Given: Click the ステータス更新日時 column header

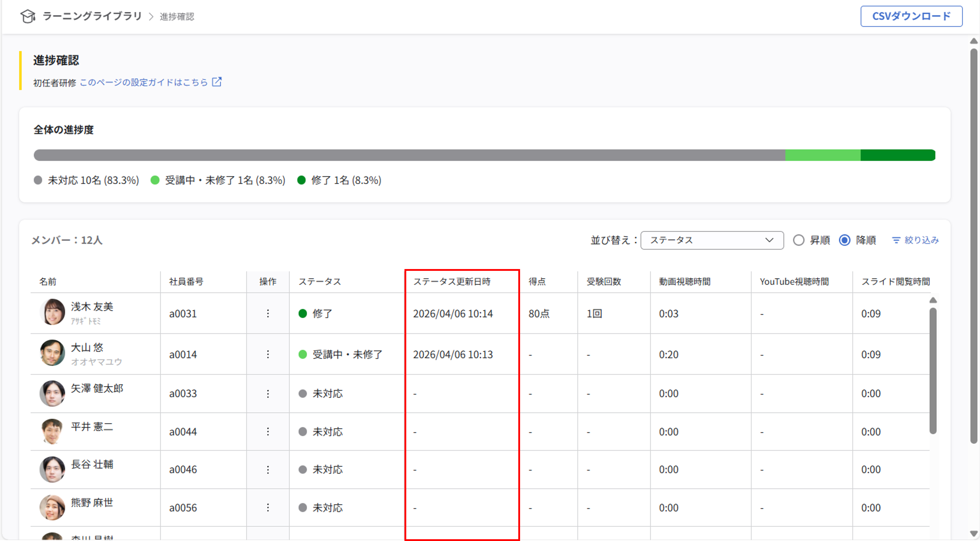Looking at the screenshot, I should pyautogui.click(x=452, y=282).
